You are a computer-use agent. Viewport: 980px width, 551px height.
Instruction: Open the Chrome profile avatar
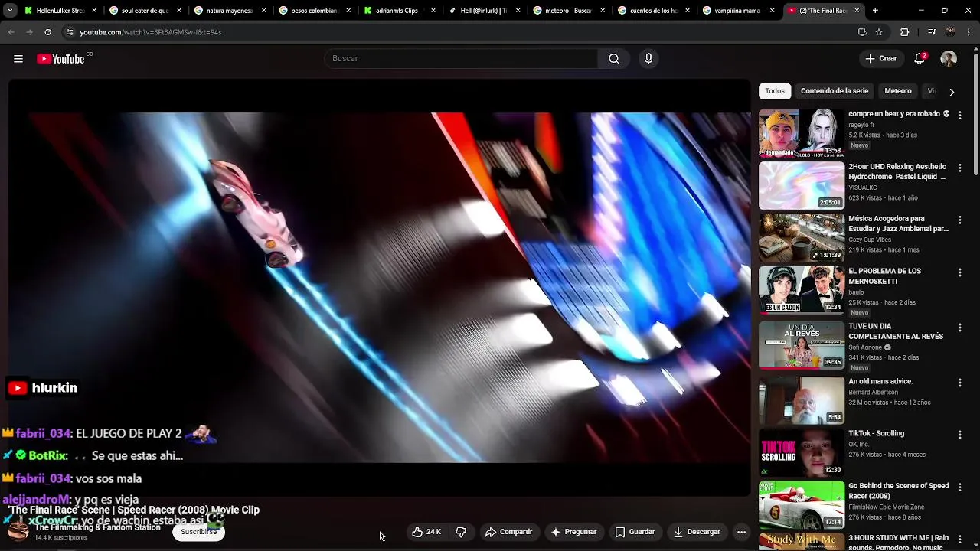tap(950, 32)
